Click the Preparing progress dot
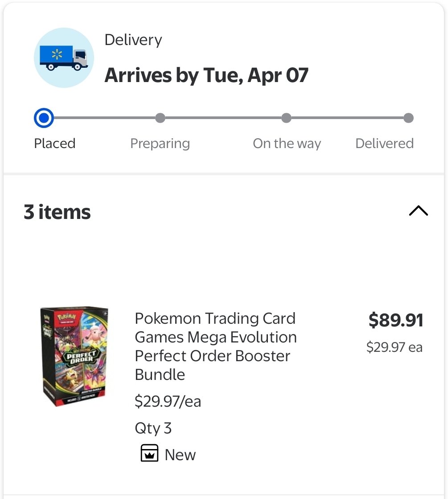Screen dimensions: 448x499 coord(160,118)
